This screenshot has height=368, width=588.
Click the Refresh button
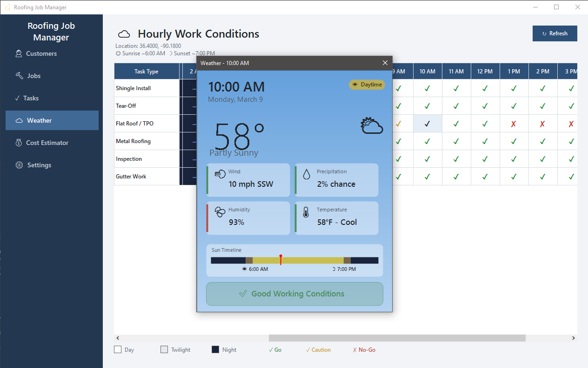(555, 33)
